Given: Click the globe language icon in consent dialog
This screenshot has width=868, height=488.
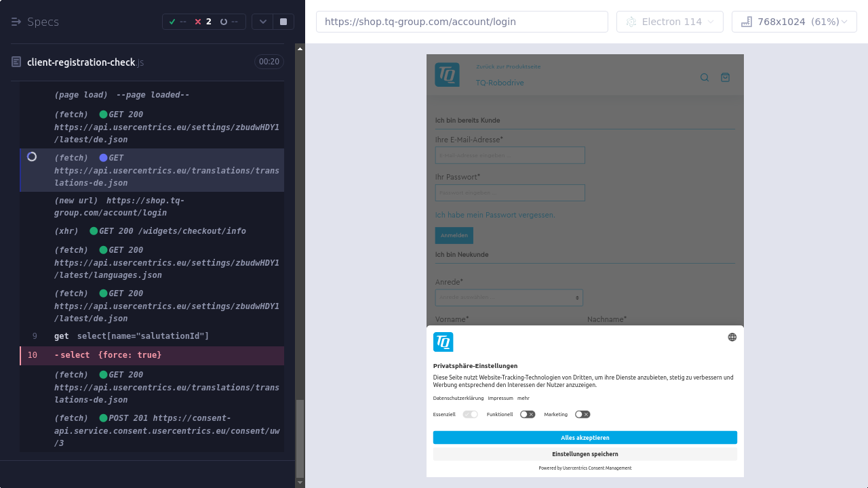Looking at the screenshot, I should click(732, 337).
